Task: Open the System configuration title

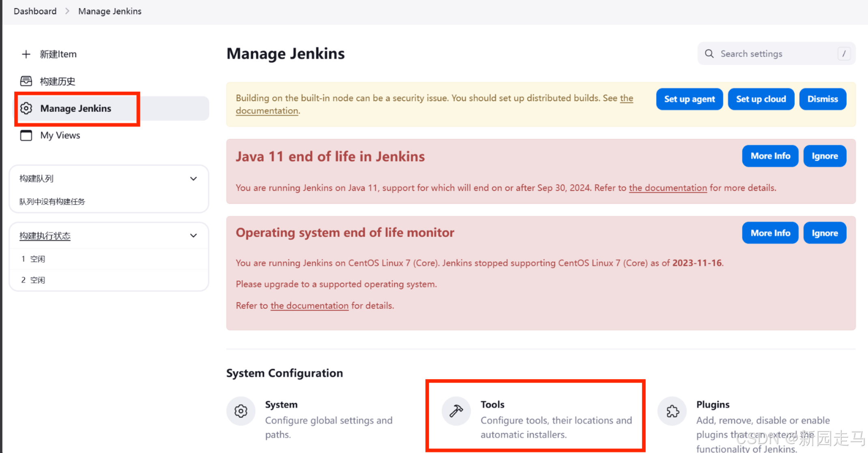Action: click(x=281, y=404)
